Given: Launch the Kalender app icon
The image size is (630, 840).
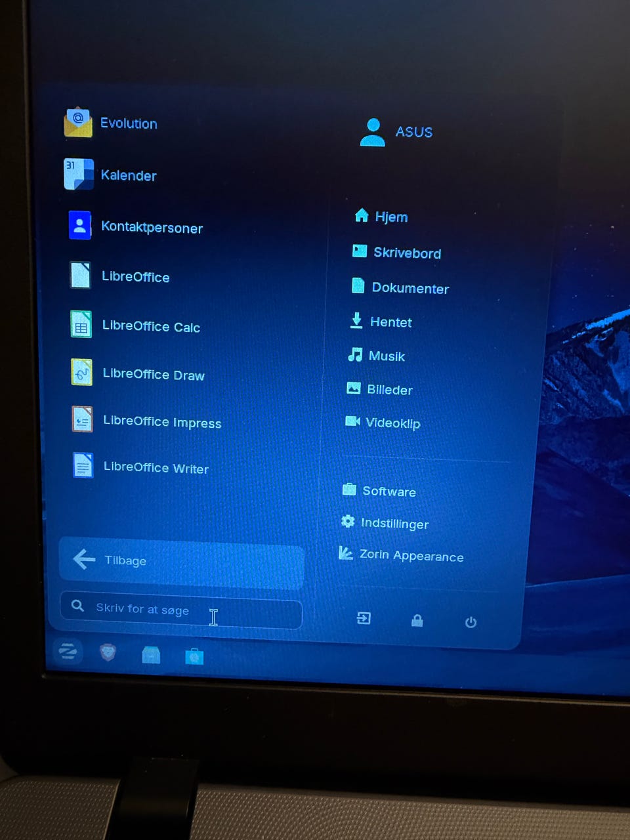Looking at the screenshot, I should pyautogui.click(x=79, y=174).
